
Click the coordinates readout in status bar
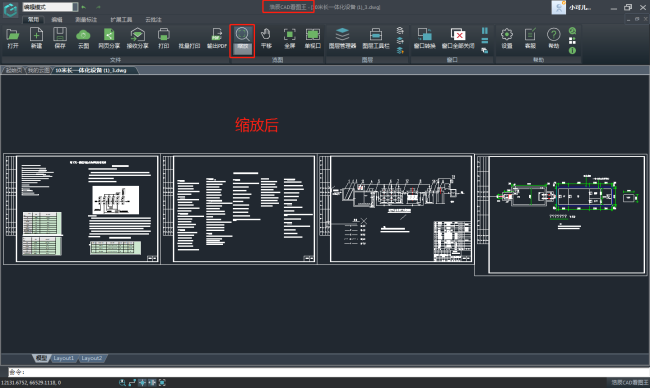pos(31,383)
